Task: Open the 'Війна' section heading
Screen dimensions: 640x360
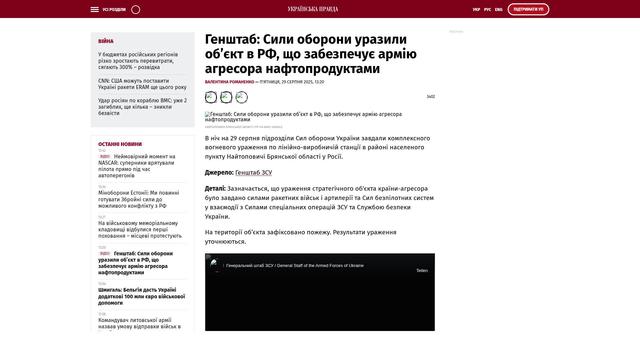Action: click(x=106, y=41)
